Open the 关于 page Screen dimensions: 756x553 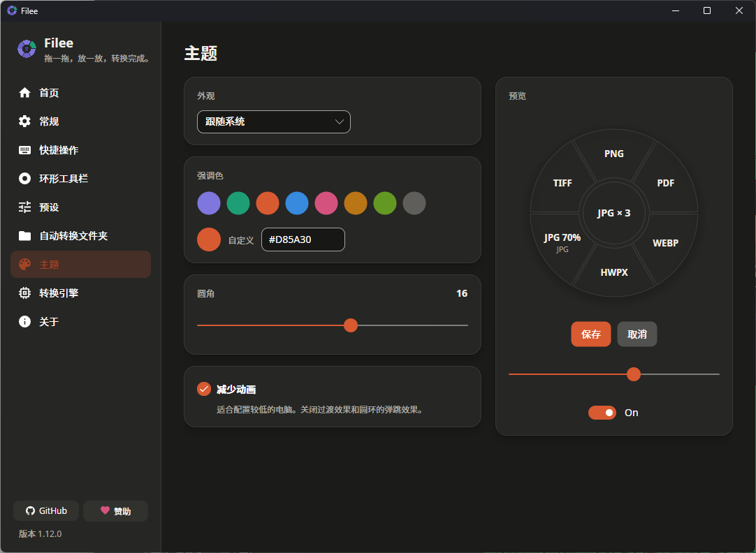(80, 321)
